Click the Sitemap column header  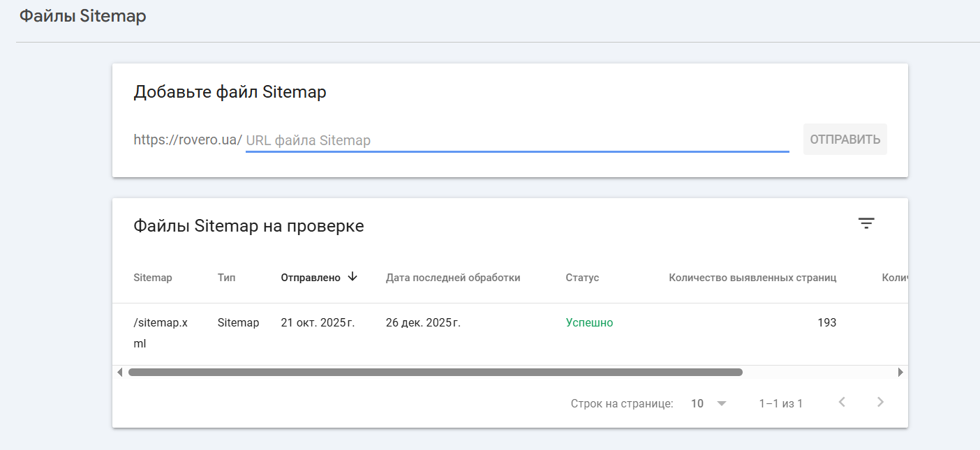(152, 278)
